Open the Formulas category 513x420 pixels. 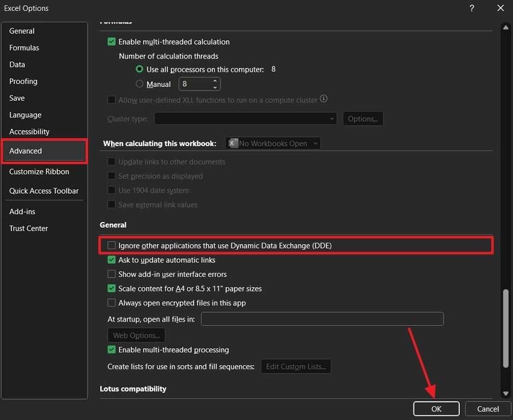click(24, 48)
